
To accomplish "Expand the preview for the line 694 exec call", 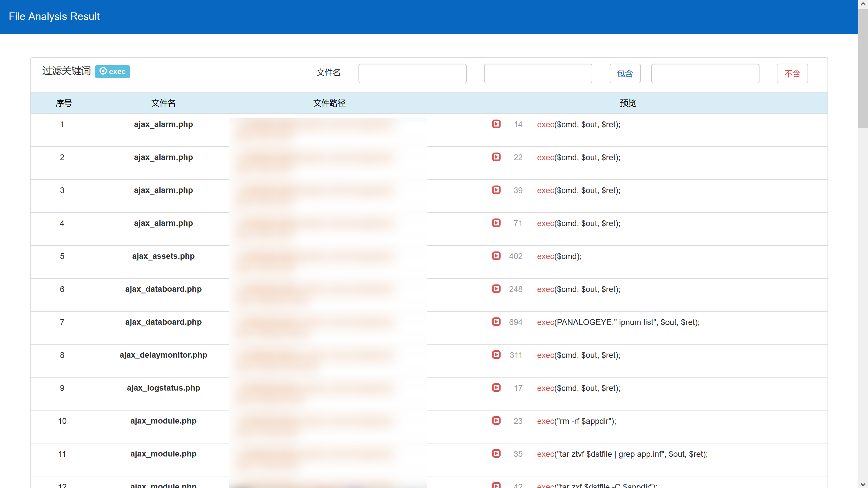I will click(x=496, y=322).
